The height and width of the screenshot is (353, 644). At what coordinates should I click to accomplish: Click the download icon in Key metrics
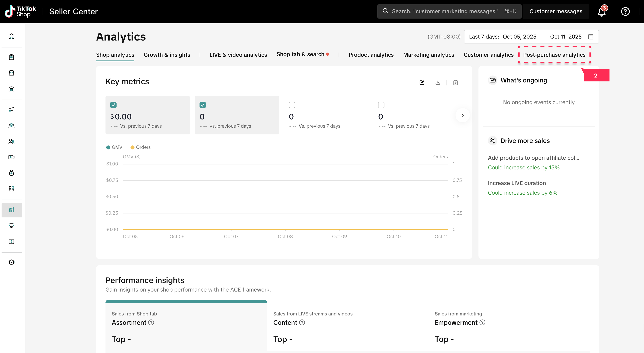[x=437, y=83]
